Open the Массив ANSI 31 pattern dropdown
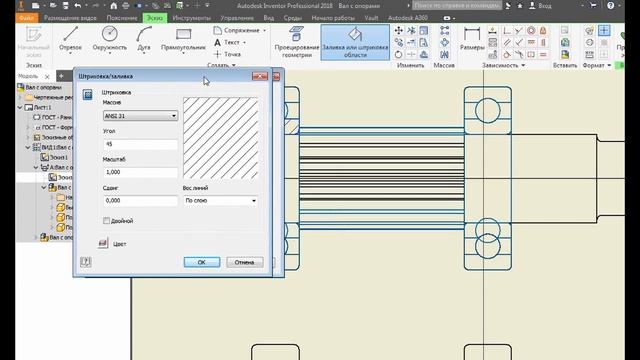This screenshot has height=360, width=640. pyautogui.click(x=140, y=116)
